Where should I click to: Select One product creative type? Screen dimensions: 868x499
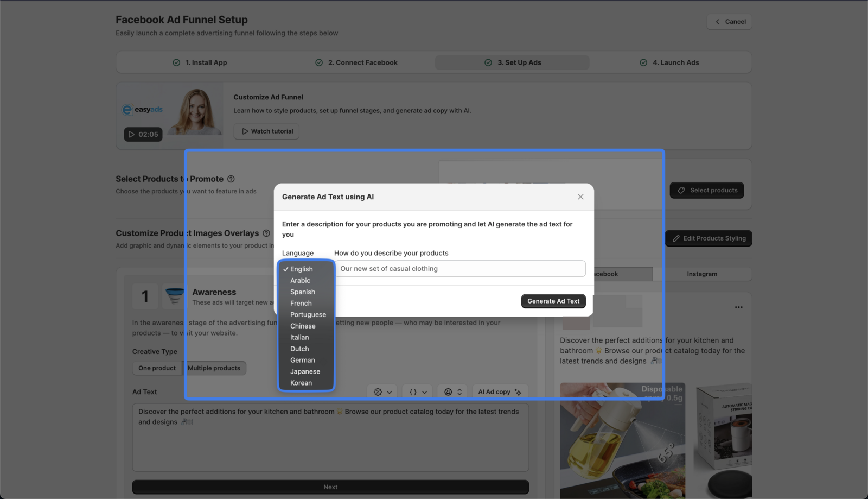(157, 368)
